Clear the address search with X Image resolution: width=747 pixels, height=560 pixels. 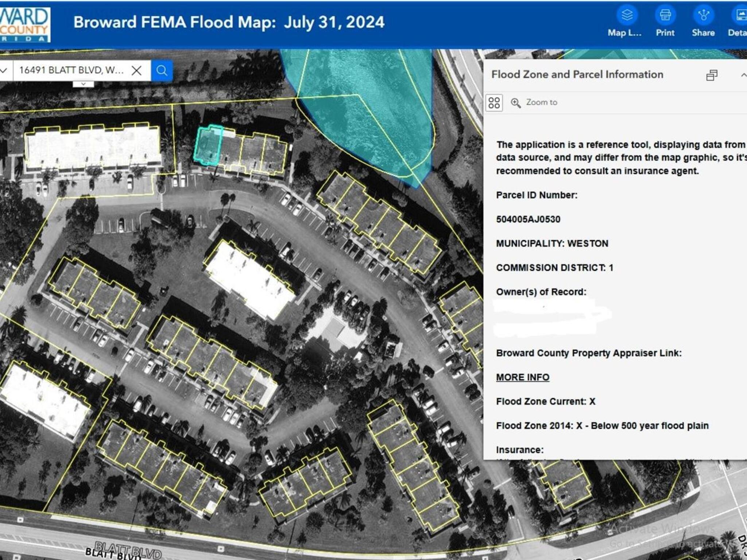coord(136,70)
